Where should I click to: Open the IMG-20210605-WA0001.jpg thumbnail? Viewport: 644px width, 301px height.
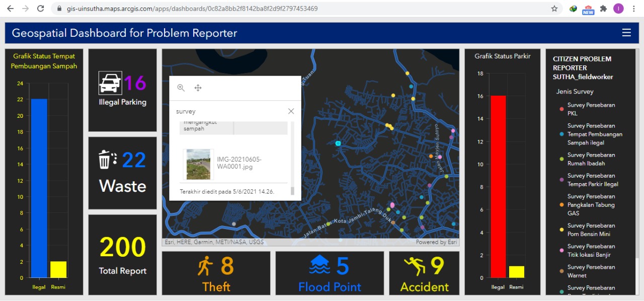[x=198, y=164]
